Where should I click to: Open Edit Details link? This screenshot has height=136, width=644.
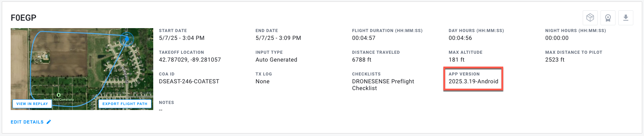point(27,122)
